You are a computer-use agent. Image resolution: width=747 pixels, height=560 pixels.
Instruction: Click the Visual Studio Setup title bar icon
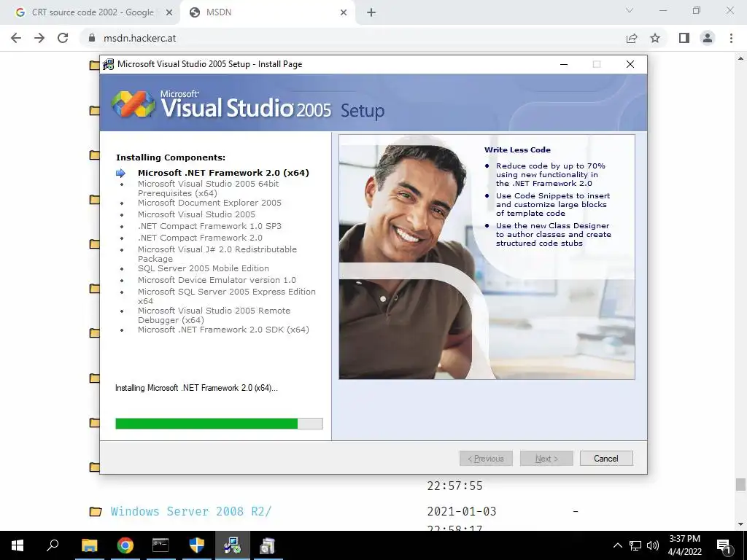click(x=109, y=64)
